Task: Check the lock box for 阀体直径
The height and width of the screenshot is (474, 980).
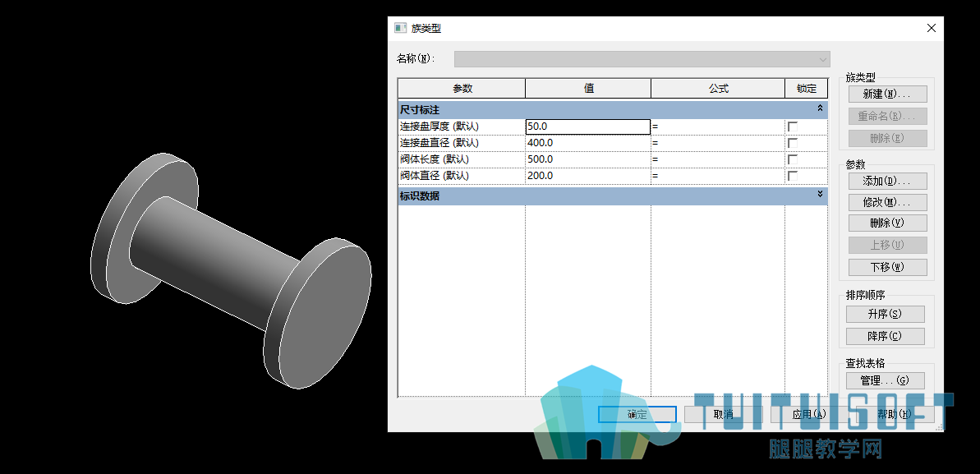Action: point(793,177)
